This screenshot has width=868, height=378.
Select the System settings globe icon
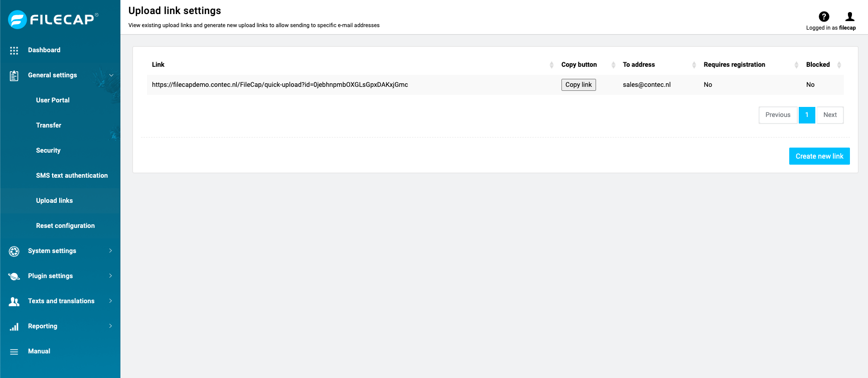pos(14,251)
